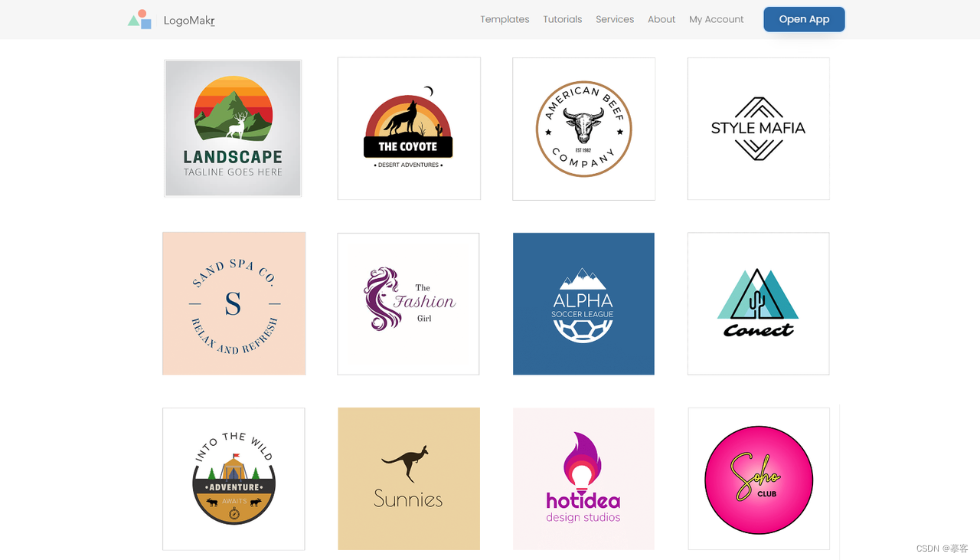Choose the hotidea design studios template
This screenshot has height=560, width=980.
583,479
